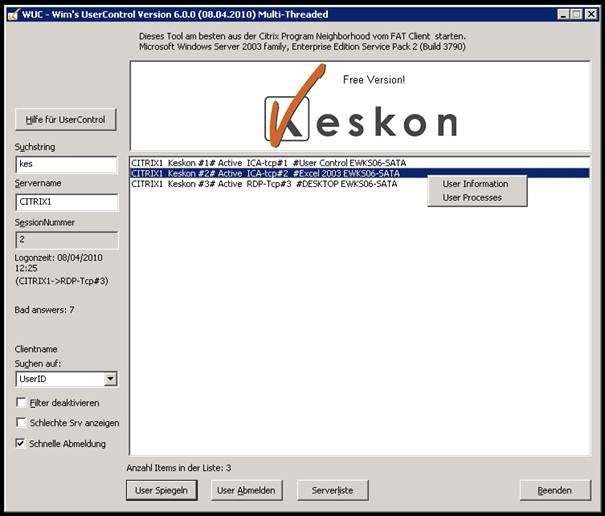Click Beenden to quit the tool

[x=555, y=491]
